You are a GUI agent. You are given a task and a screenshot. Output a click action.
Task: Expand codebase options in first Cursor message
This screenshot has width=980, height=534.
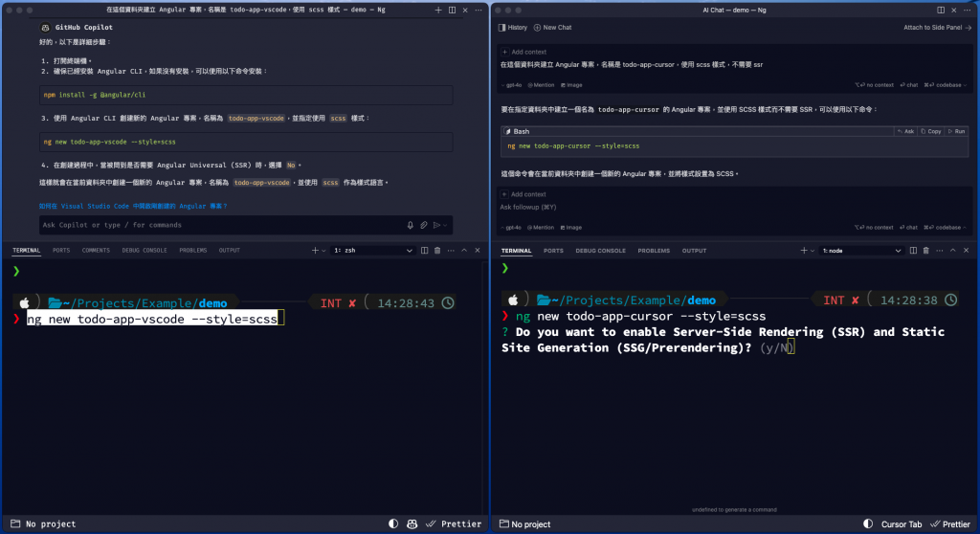coord(945,85)
